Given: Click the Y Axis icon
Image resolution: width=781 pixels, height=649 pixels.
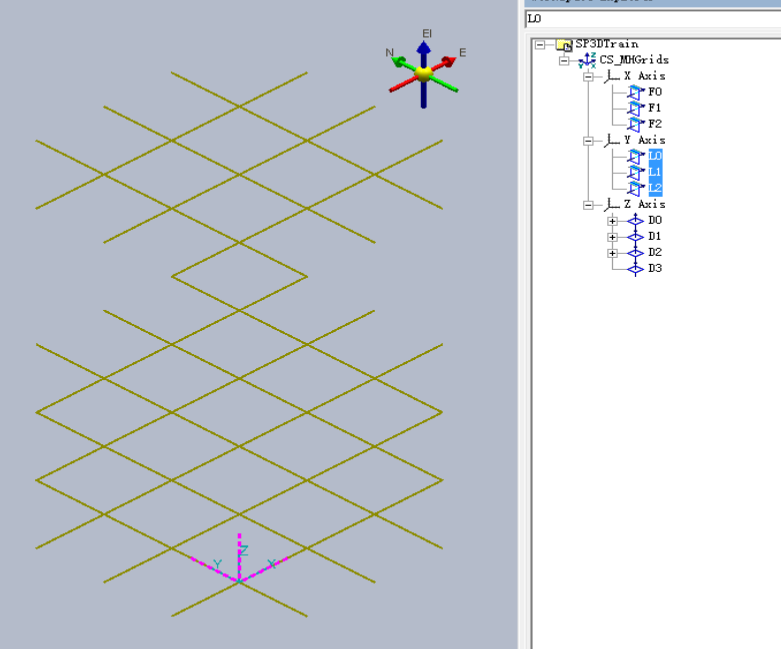Looking at the screenshot, I should (612, 140).
